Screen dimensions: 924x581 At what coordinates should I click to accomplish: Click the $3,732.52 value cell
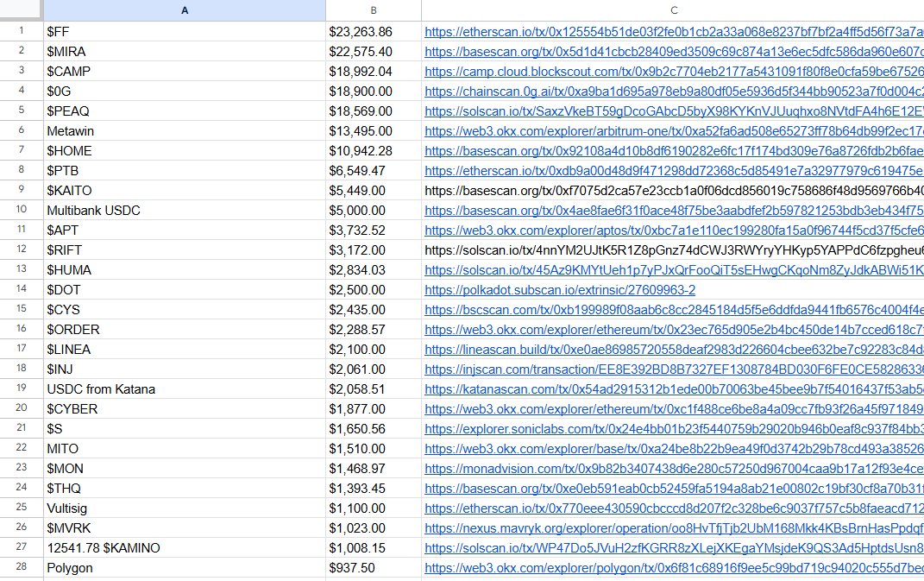point(374,231)
